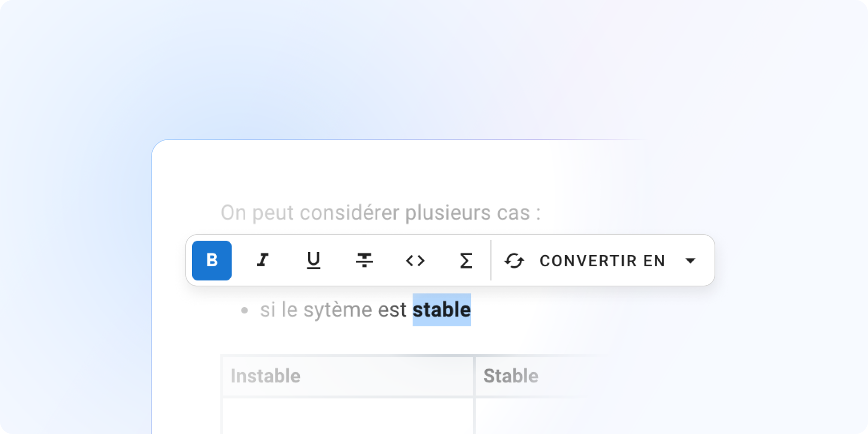Click the word "cas" in first line
The width and height of the screenshot is (868, 434).
tap(513, 213)
